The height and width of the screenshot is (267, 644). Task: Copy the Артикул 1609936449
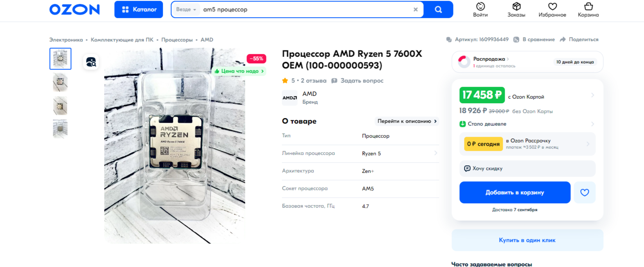coord(477,39)
